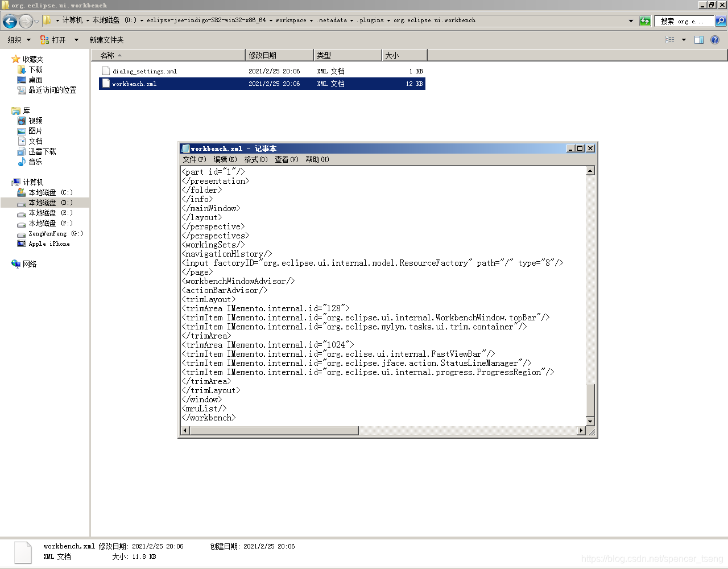Viewport: 728px width, 569px height.
Task: Click the green refresh arrow beside the address bar
Action: click(x=646, y=20)
